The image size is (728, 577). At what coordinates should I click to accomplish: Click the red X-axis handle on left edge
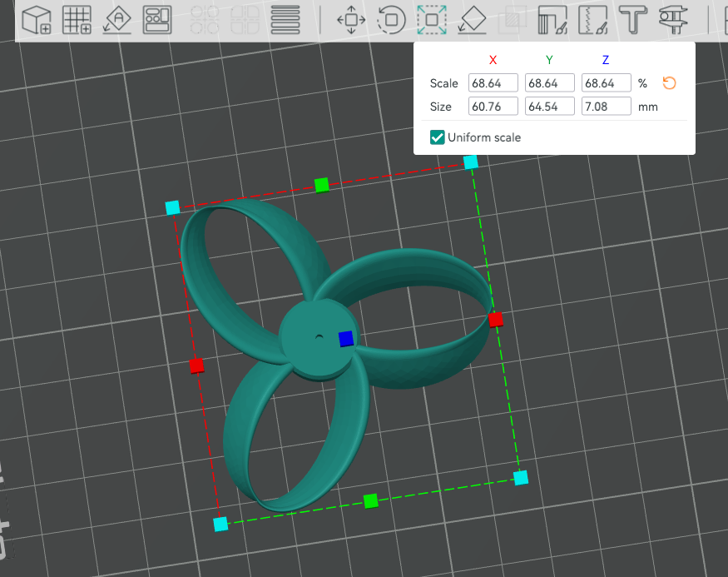point(197,366)
